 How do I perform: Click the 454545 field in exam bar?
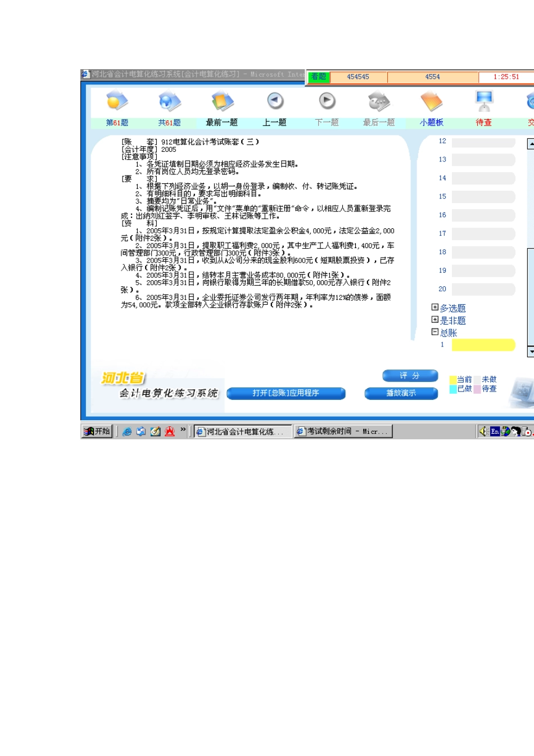358,77
